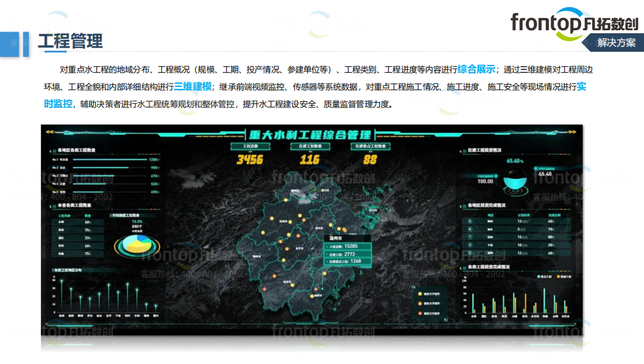Select the 解决方案 tag
The image size is (644, 364).
pyautogui.click(x=616, y=43)
